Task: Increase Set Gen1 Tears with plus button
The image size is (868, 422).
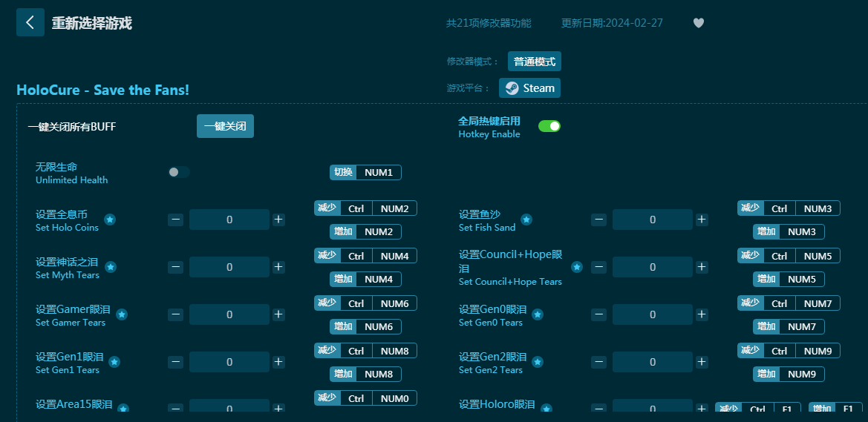Action: 278,362
